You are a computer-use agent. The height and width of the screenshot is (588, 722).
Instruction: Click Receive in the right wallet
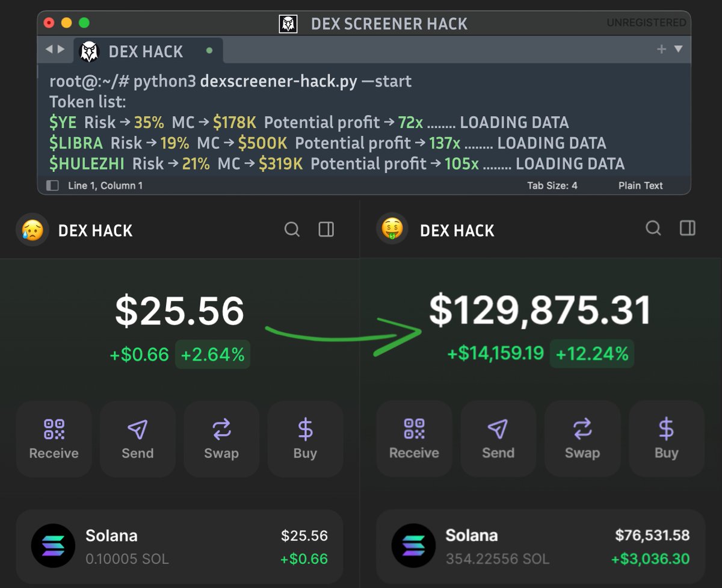tap(414, 439)
